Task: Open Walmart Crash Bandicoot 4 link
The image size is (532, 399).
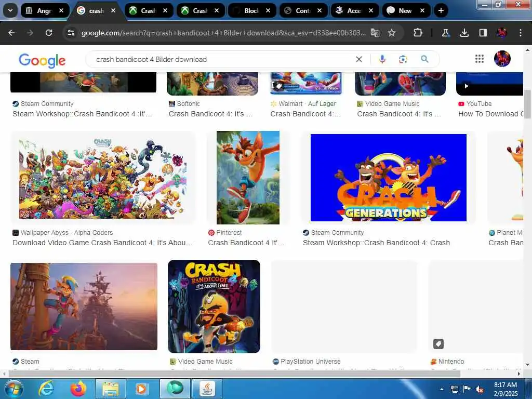Action: pyautogui.click(x=305, y=114)
